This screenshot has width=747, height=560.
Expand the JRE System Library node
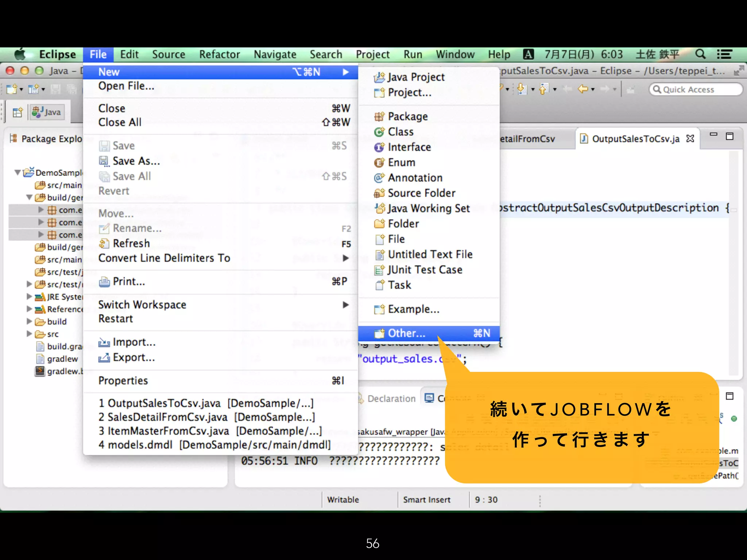[x=29, y=296]
